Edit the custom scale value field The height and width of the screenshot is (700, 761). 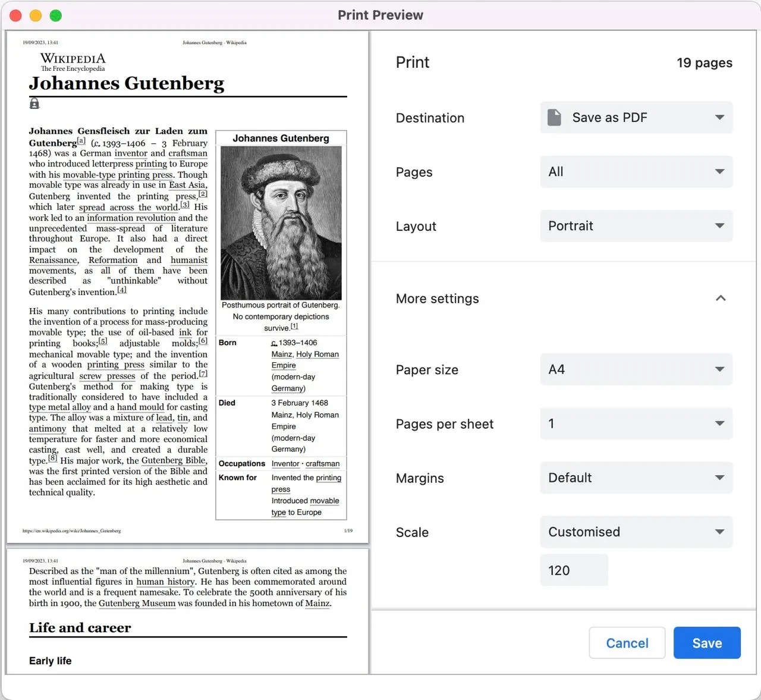[574, 570]
